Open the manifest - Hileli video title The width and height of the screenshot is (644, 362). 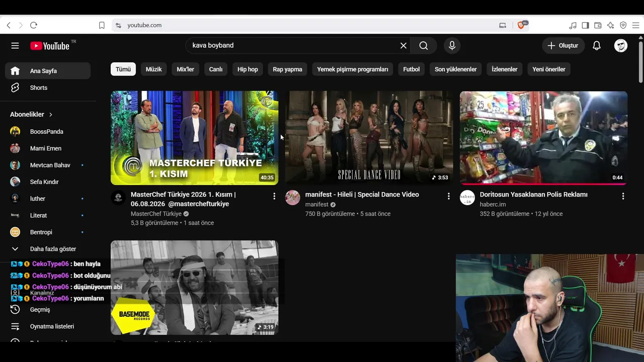[x=362, y=195]
